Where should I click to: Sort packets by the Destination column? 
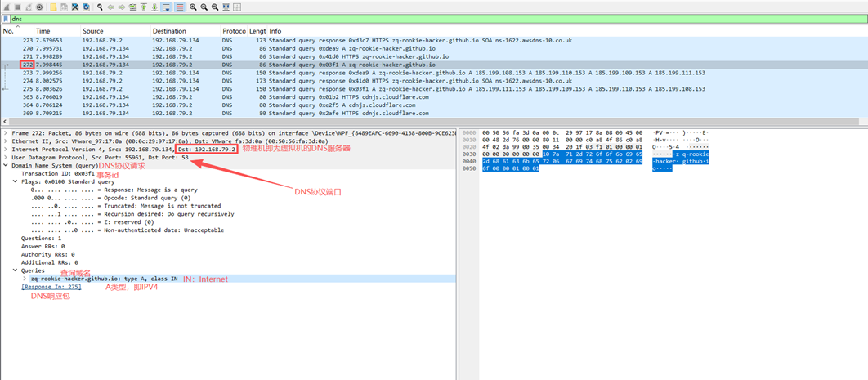click(x=168, y=31)
